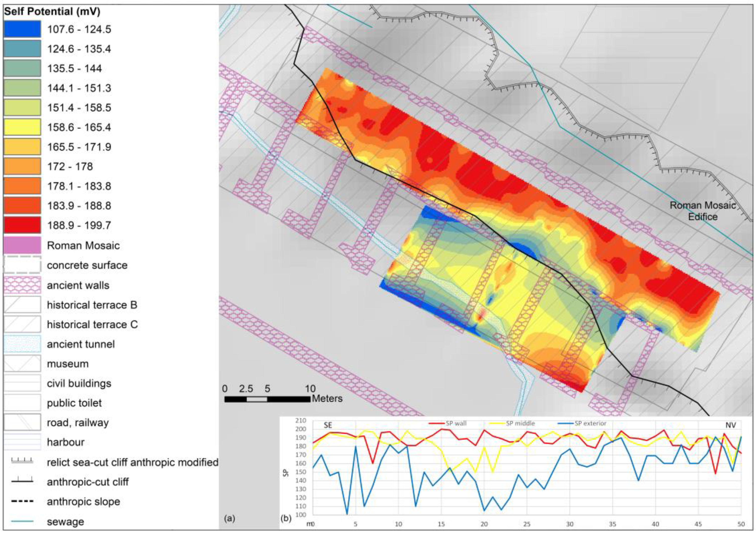756x534 pixels.
Task: Click the ancient walls pattern symbol
Action: 22,285
